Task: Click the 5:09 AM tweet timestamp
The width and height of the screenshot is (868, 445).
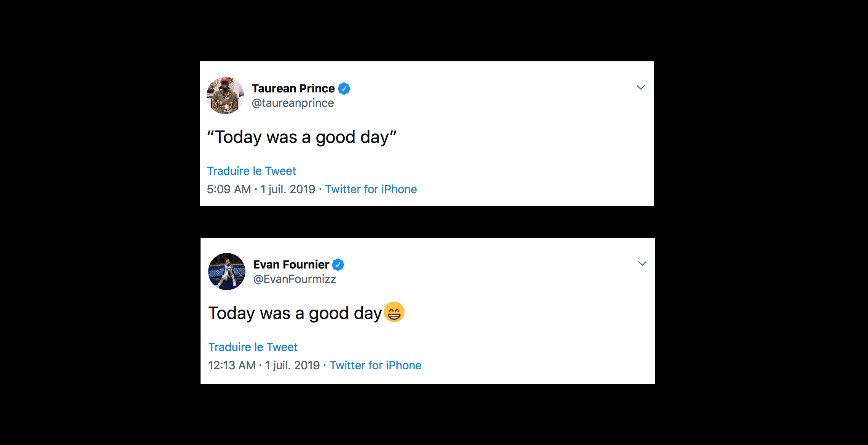Action: click(229, 189)
